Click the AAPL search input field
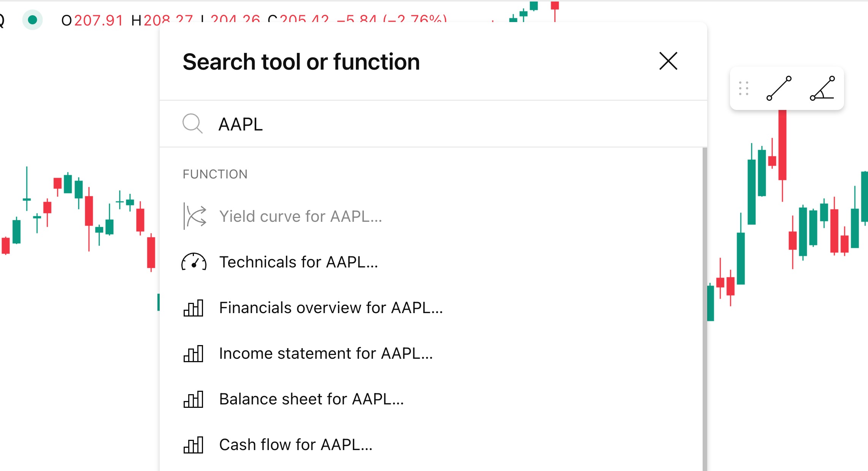 coord(433,124)
